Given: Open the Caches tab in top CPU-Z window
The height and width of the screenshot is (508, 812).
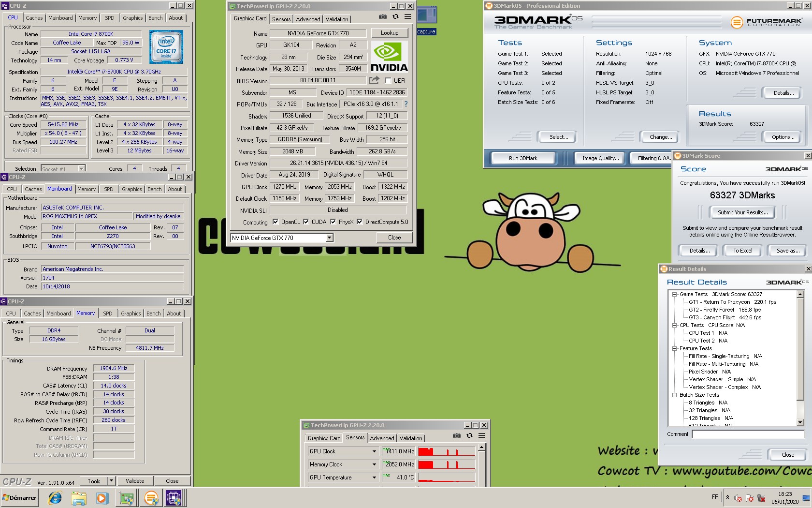Looking at the screenshot, I should (34, 18).
